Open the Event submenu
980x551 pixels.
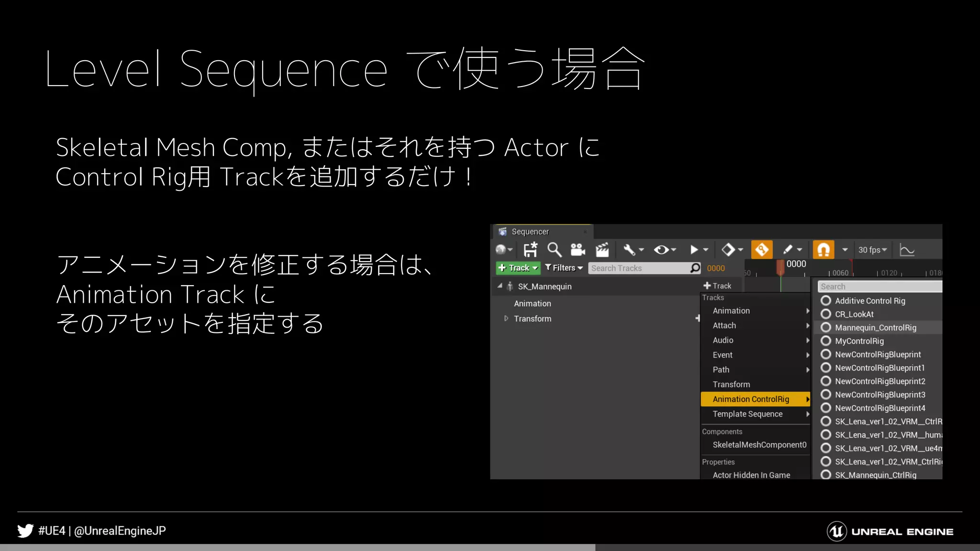(755, 355)
